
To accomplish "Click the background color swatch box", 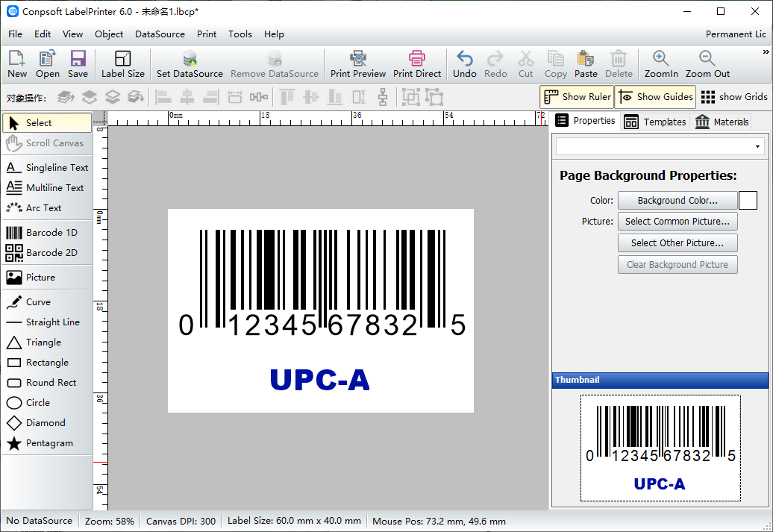I will 748,200.
